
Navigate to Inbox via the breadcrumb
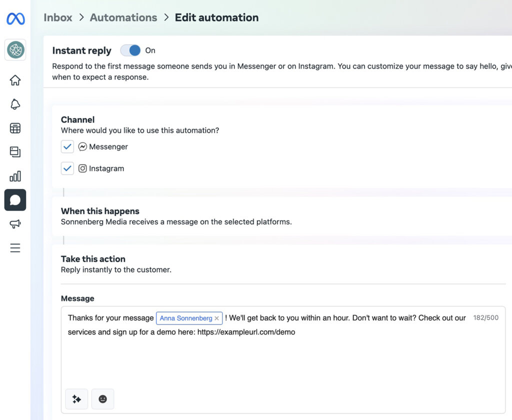coord(58,17)
